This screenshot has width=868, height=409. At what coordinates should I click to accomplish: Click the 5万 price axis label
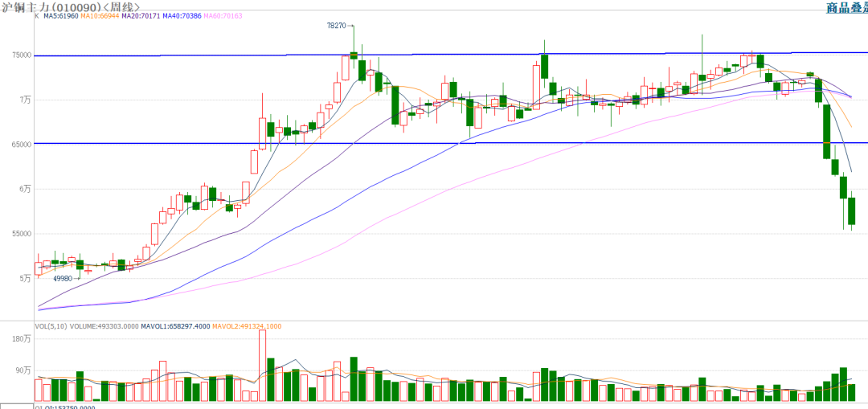click(x=24, y=278)
